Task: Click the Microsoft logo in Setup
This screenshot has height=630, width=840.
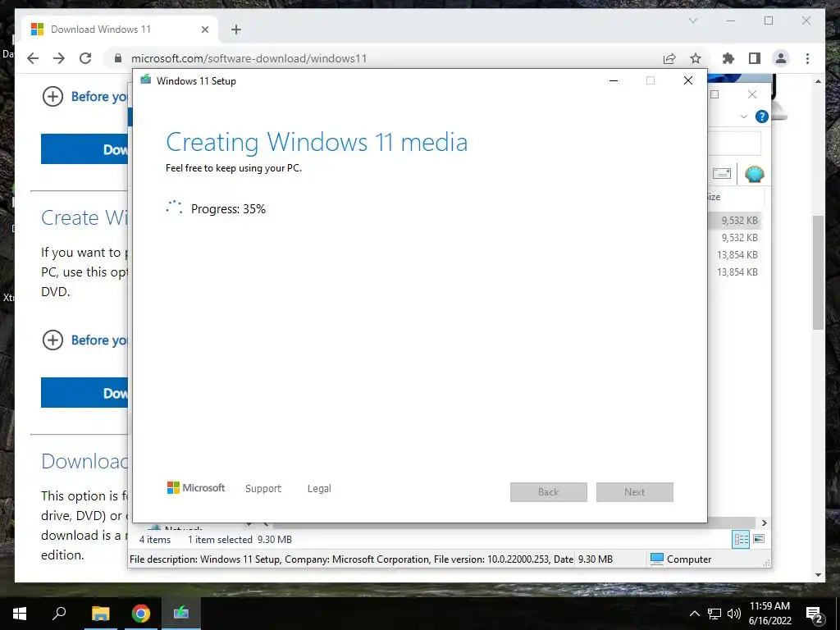Action: tap(196, 487)
